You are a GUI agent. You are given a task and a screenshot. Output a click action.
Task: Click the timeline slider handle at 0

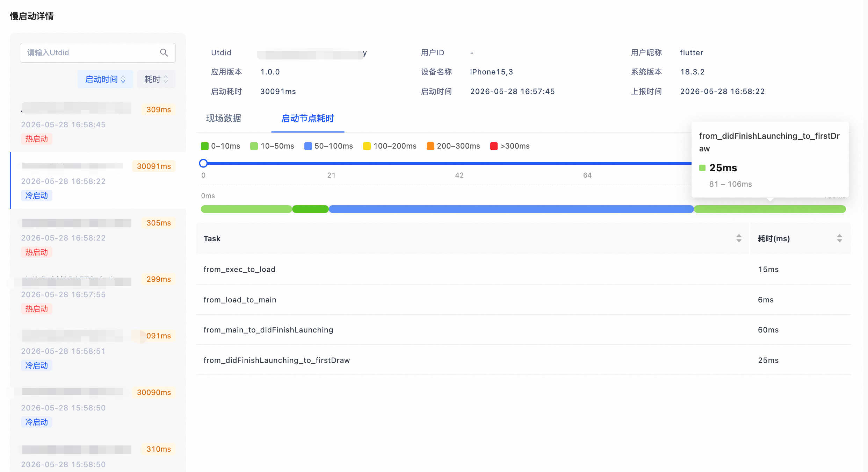(x=203, y=163)
